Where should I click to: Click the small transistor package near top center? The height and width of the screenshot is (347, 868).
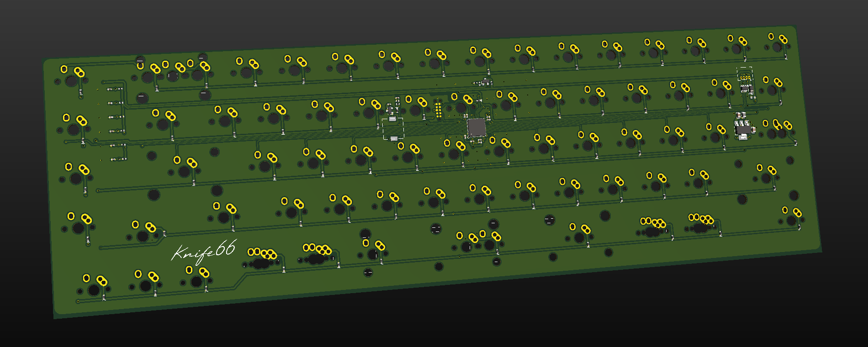[x=486, y=82]
